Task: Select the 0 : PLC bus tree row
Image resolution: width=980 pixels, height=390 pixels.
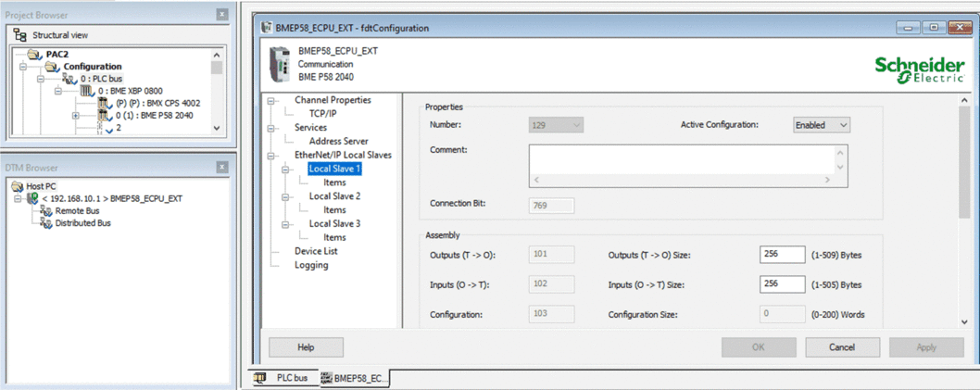Action: pos(101,79)
